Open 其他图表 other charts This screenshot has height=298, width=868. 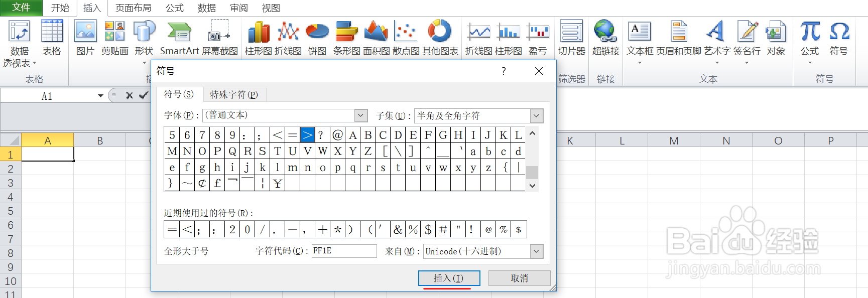pyautogui.click(x=440, y=38)
